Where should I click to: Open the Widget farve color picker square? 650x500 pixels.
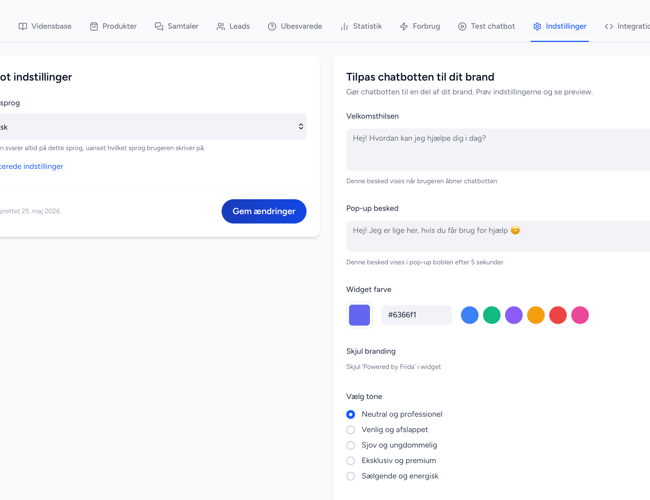[x=359, y=315]
